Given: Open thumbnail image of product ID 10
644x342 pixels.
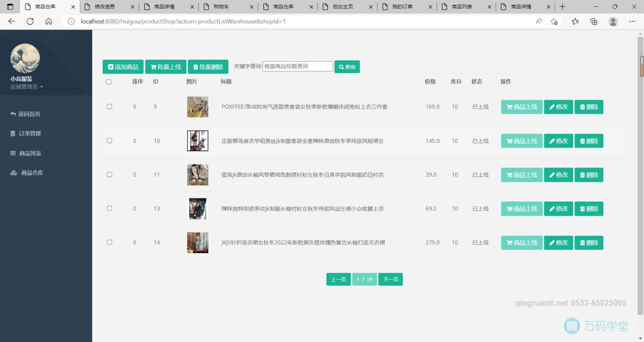Looking at the screenshot, I should [x=198, y=141].
